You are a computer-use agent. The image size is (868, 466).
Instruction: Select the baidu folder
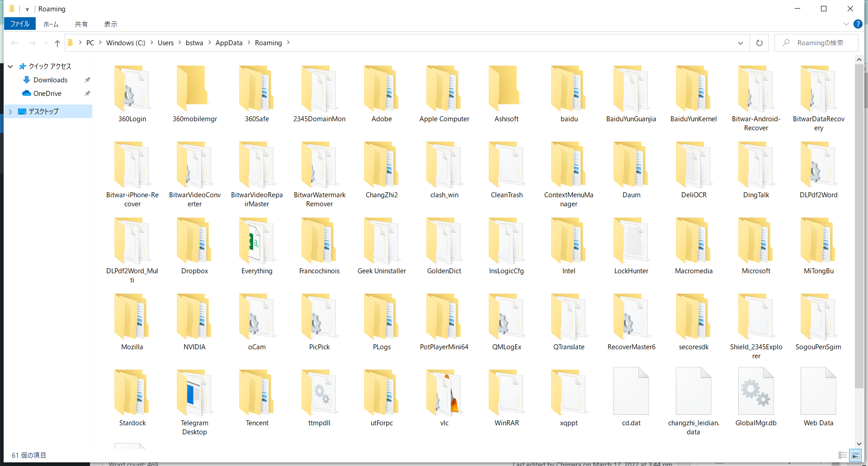click(x=569, y=94)
